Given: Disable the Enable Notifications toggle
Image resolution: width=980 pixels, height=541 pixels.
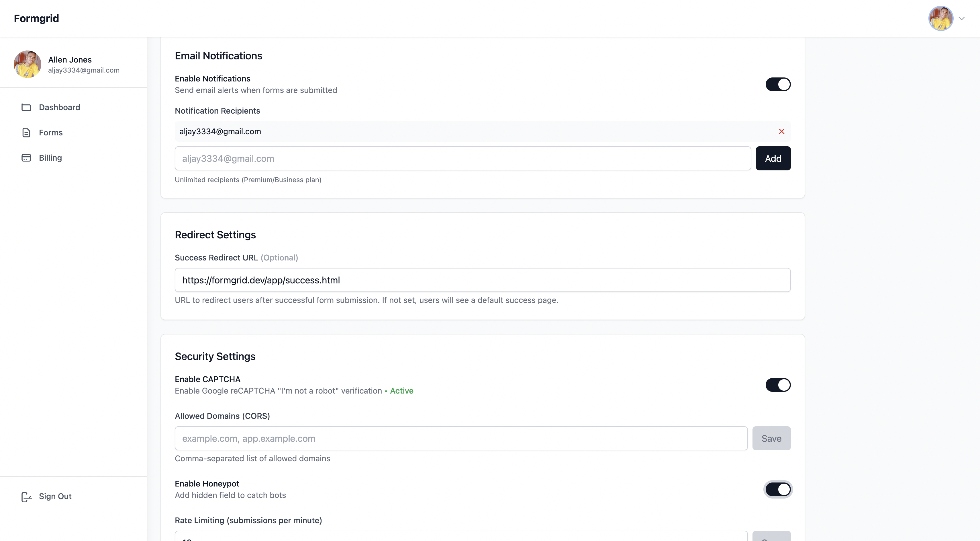Looking at the screenshot, I should coord(778,84).
